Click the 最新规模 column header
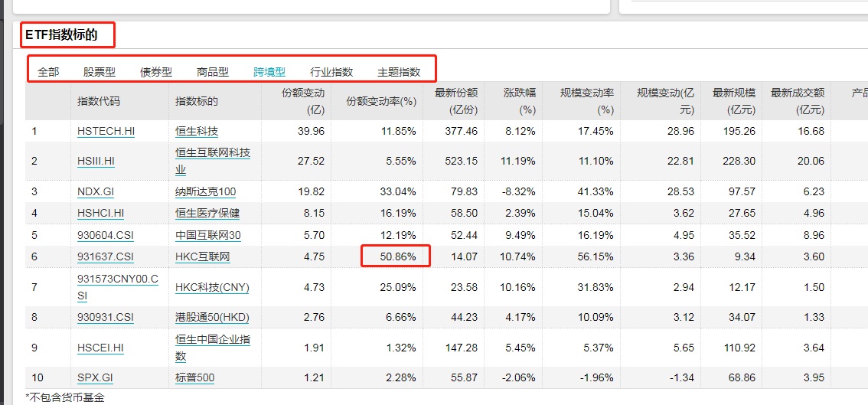 coord(733,100)
